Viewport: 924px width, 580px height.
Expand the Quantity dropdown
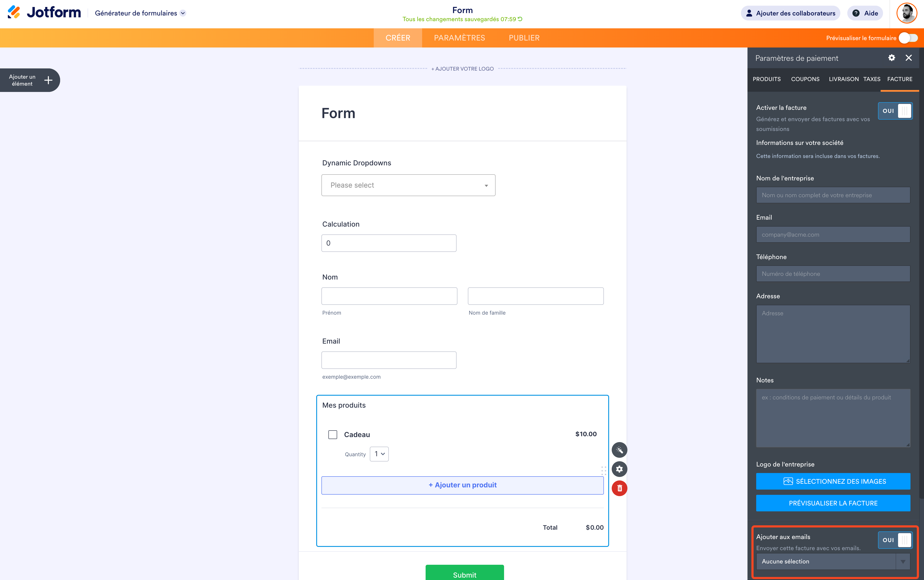[379, 454]
